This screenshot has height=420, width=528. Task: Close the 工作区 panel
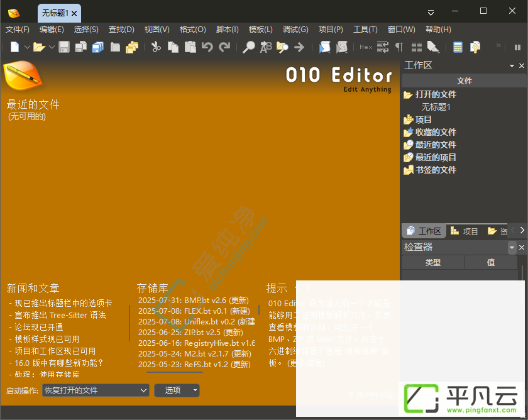pyautogui.click(x=522, y=65)
